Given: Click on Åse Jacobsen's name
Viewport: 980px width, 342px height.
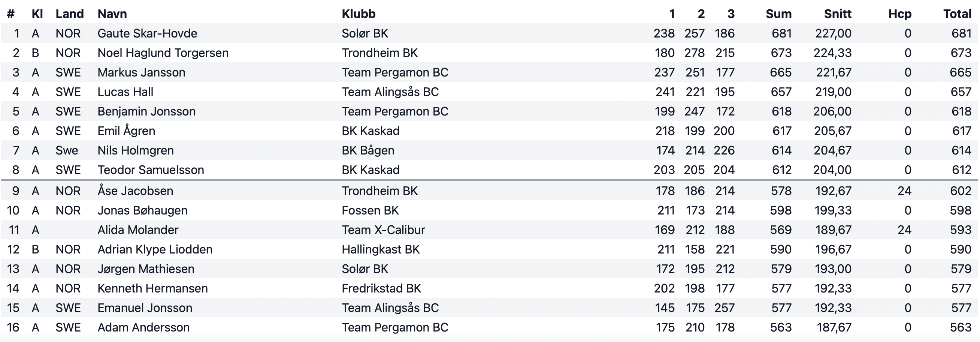Looking at the screenshot, I should pyautogui.click(x=135, y=190).
